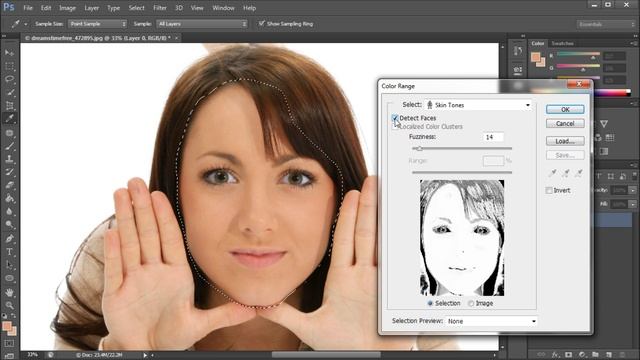Click Cancel in Color Range dialog
Viewport: 640px width, 360px height.
pyautogui.click(x=565, y=123)
